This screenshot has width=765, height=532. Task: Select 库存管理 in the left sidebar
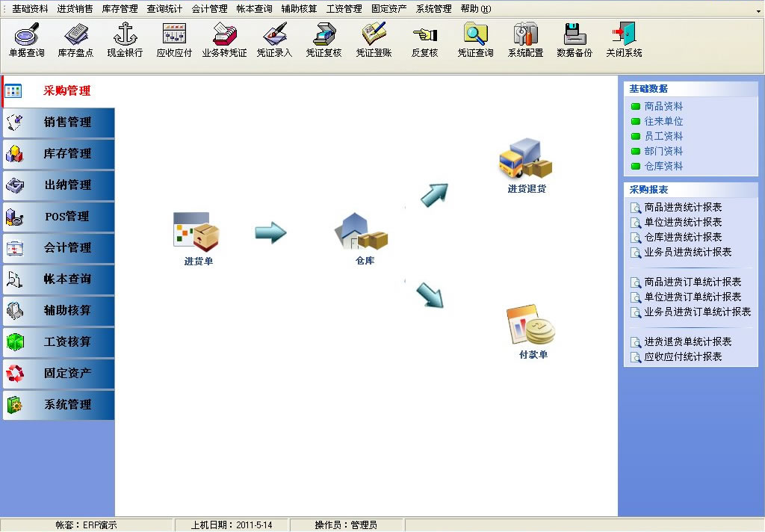(x=58, y=154)
